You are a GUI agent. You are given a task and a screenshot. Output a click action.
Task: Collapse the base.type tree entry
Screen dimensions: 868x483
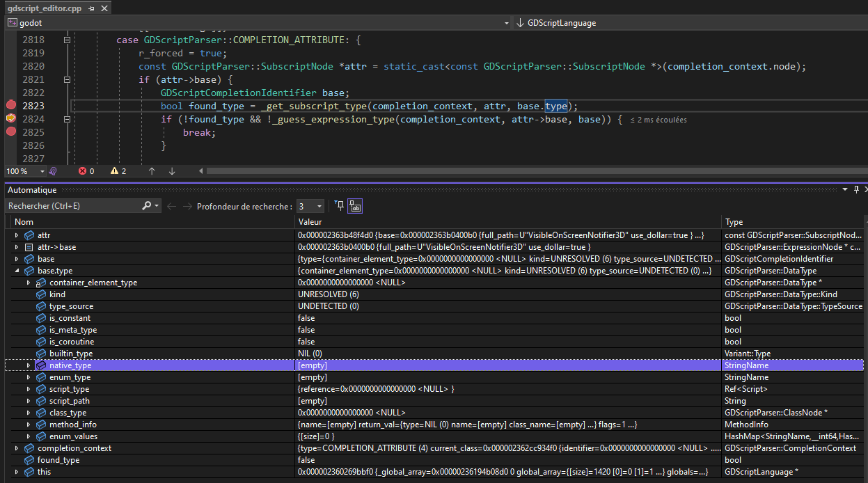[x=17, y=270]
